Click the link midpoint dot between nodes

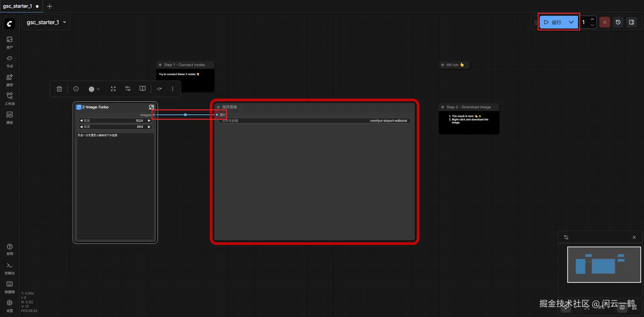[185, 115]
